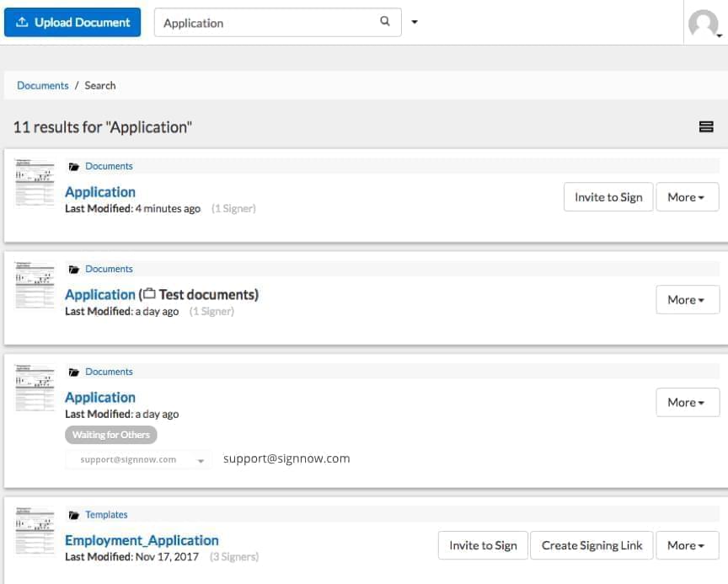Click the list view icon near the results count
This screenshot has width=728, height=584.
[706, 126]
